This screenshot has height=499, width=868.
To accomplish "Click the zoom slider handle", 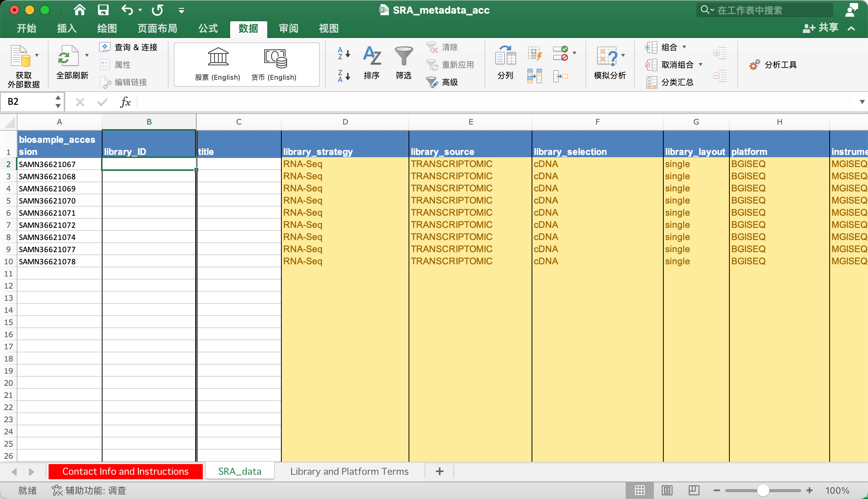I will (x=762, y=490).
